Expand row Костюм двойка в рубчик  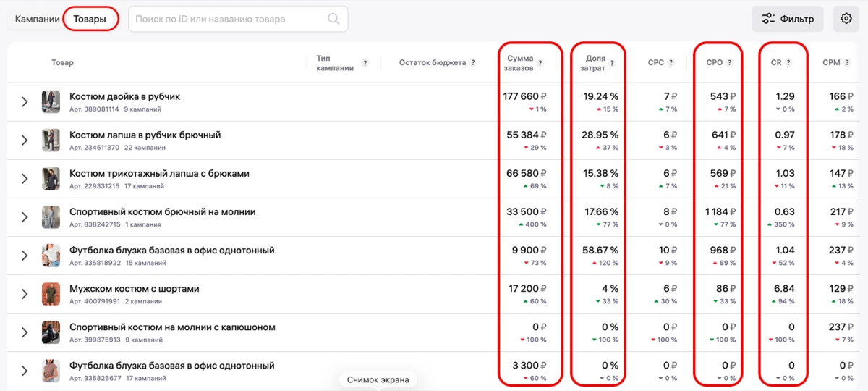coord(25,102)
